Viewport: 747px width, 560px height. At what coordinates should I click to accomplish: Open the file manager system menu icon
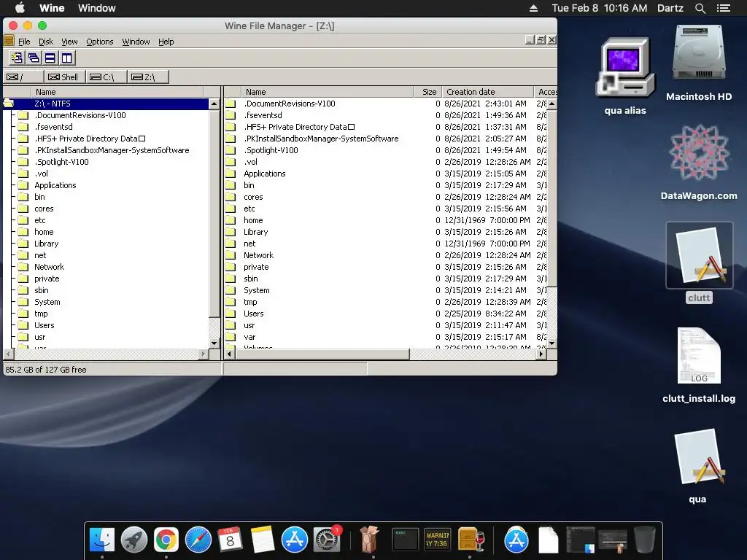9,41
